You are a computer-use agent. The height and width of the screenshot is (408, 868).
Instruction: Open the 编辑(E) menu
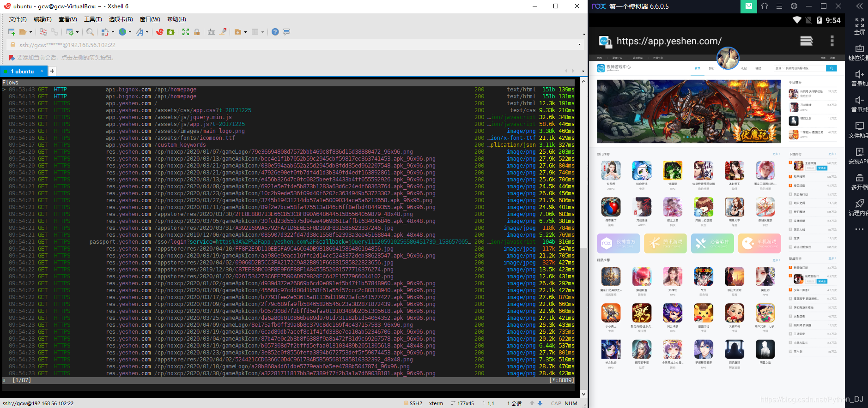tap(42, 19)
